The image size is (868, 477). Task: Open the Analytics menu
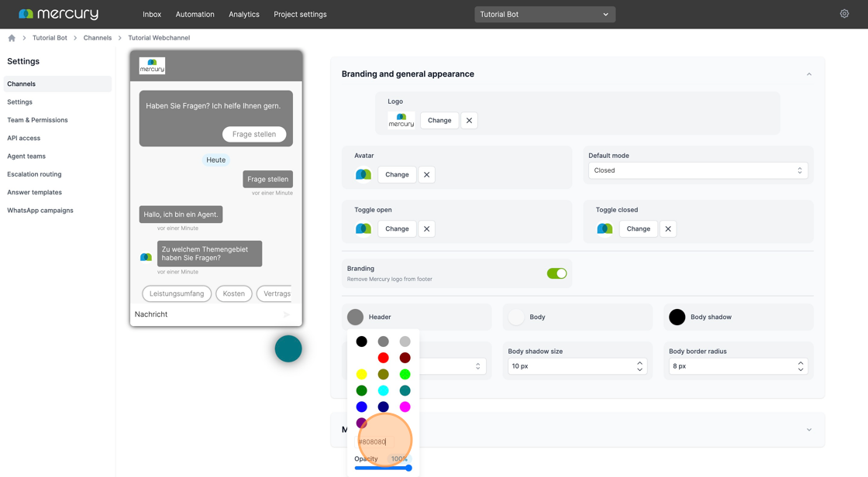click(244, 15)
